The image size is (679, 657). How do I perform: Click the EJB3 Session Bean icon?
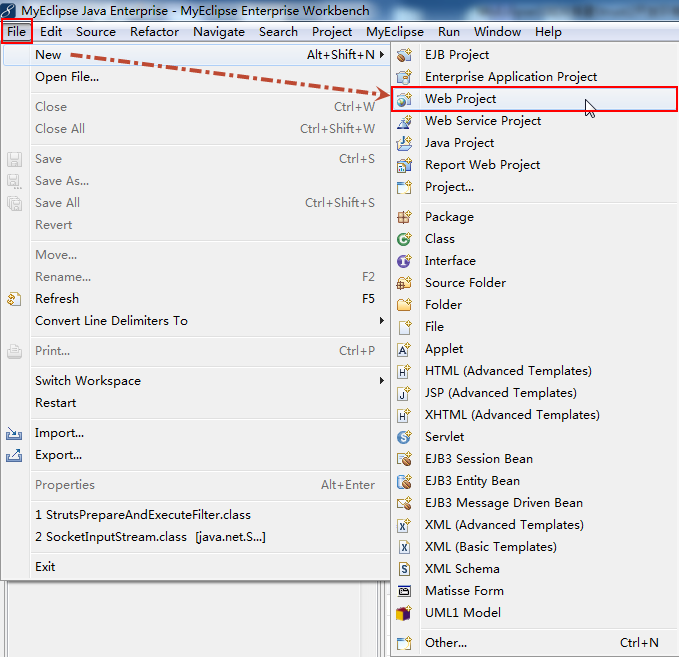coord(404,459)
